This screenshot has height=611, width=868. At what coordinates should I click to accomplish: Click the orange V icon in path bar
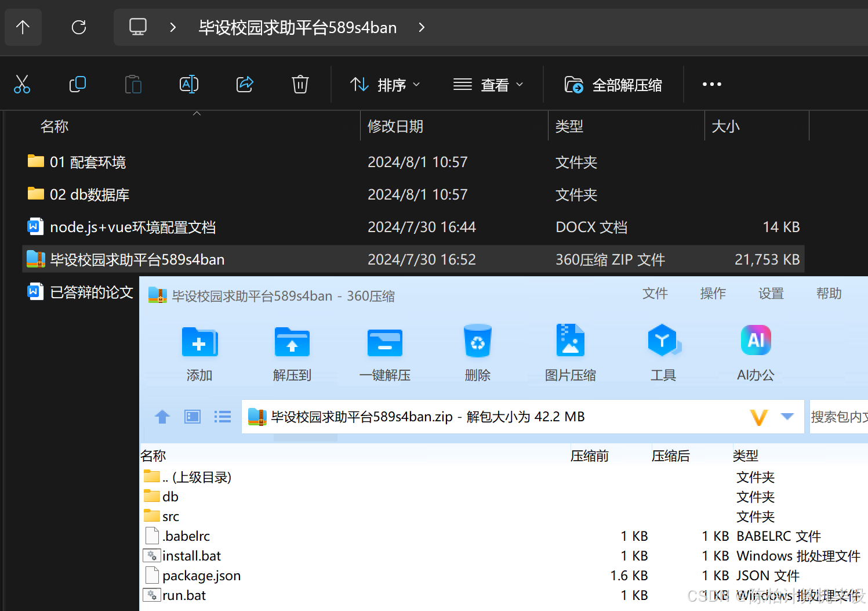(759, 417)
